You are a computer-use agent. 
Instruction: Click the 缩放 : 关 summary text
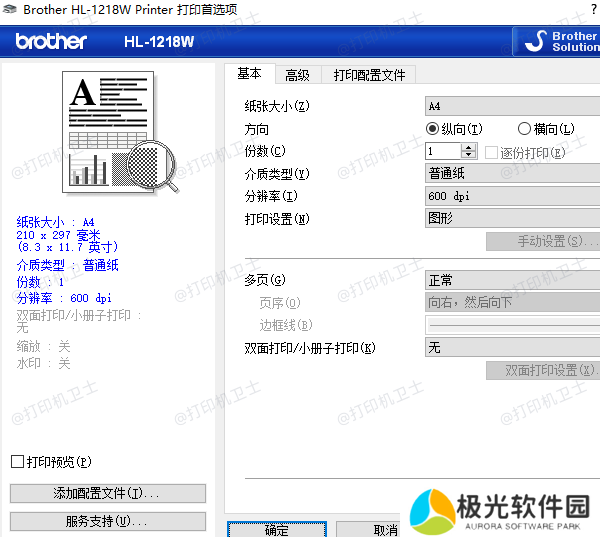[x=43, y=346]
